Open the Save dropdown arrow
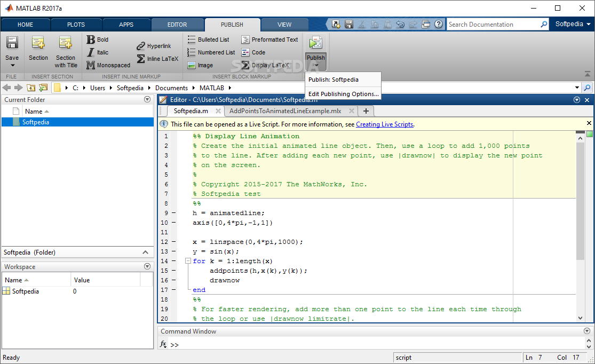Screen dimensions: 595x364 click(12, 65)
